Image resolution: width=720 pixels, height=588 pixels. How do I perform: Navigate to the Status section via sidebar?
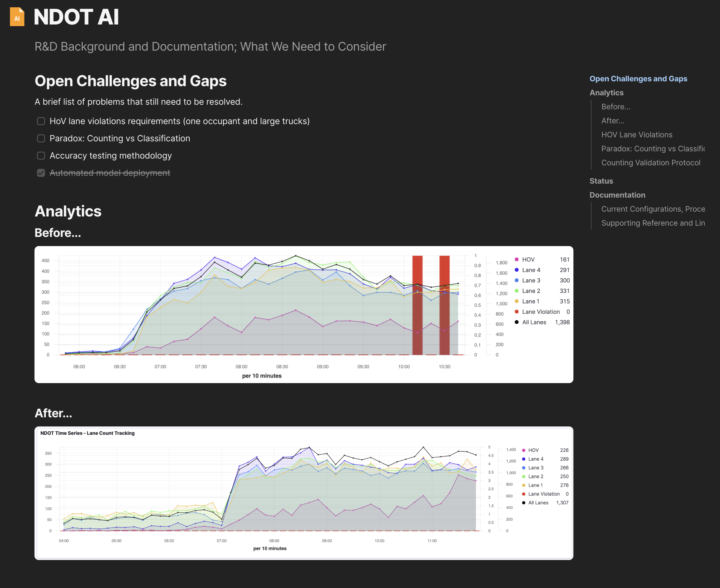point(601,181)
